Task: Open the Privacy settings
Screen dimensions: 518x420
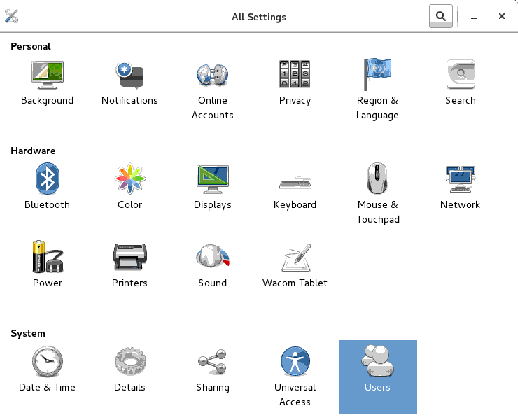Action: [x=295, y=76]
